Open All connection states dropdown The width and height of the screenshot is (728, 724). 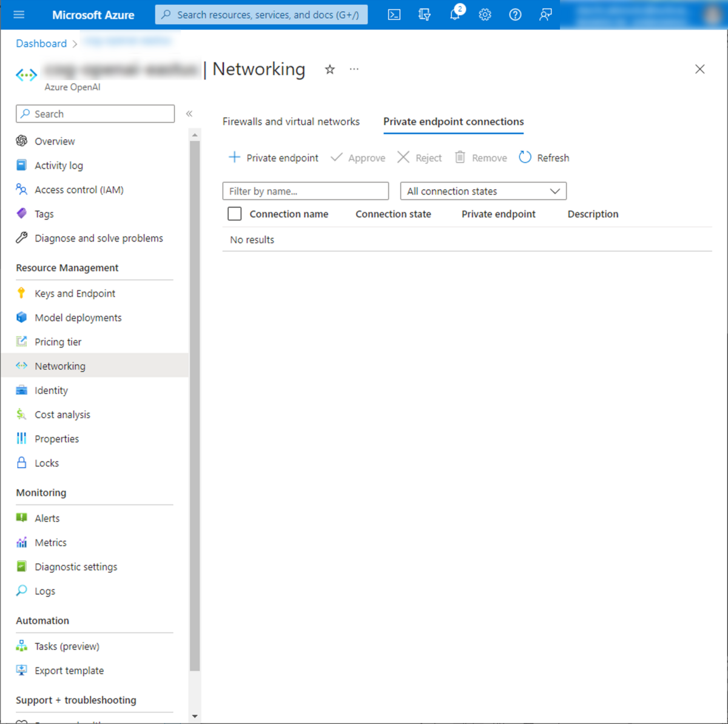click(484, 191)
